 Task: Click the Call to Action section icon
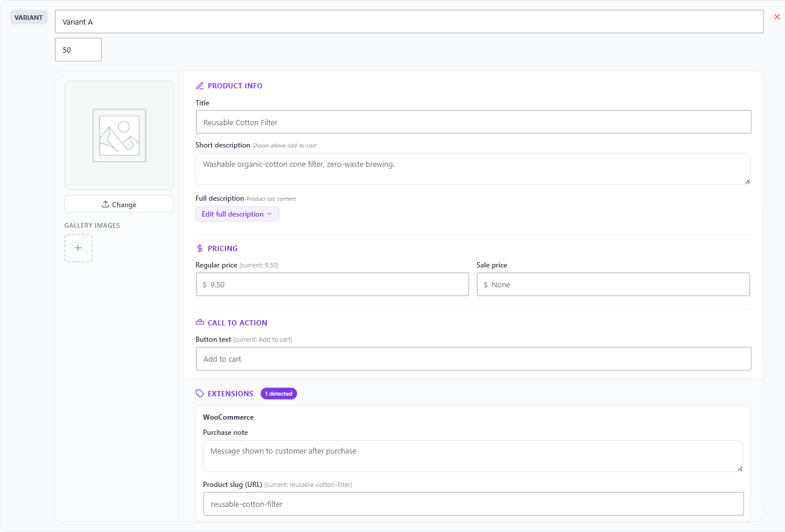click(200, 322)
